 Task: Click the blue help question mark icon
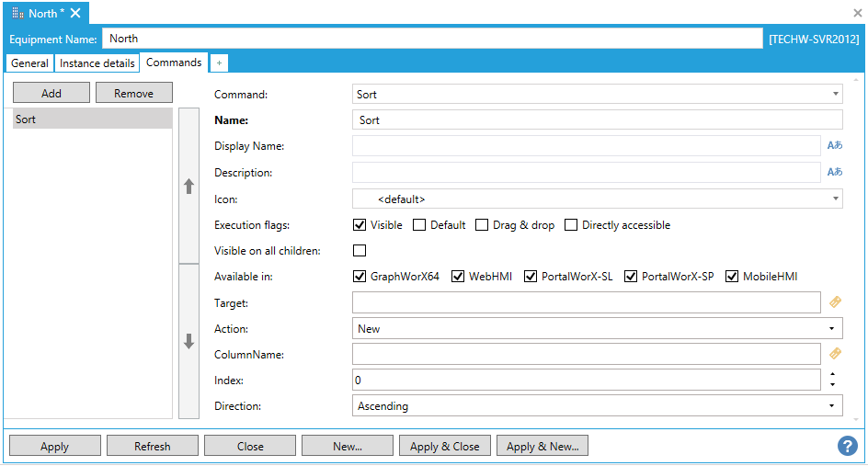(847, 446)
